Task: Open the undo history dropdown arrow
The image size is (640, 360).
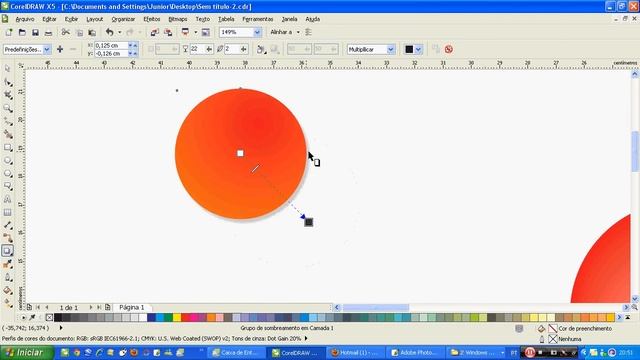Action: pyautogui.click(x=120, y=32)
